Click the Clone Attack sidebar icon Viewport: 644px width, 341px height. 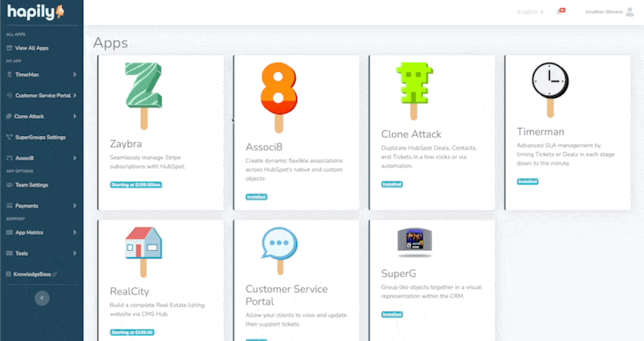pyautogui.click(x=9, y=117)
